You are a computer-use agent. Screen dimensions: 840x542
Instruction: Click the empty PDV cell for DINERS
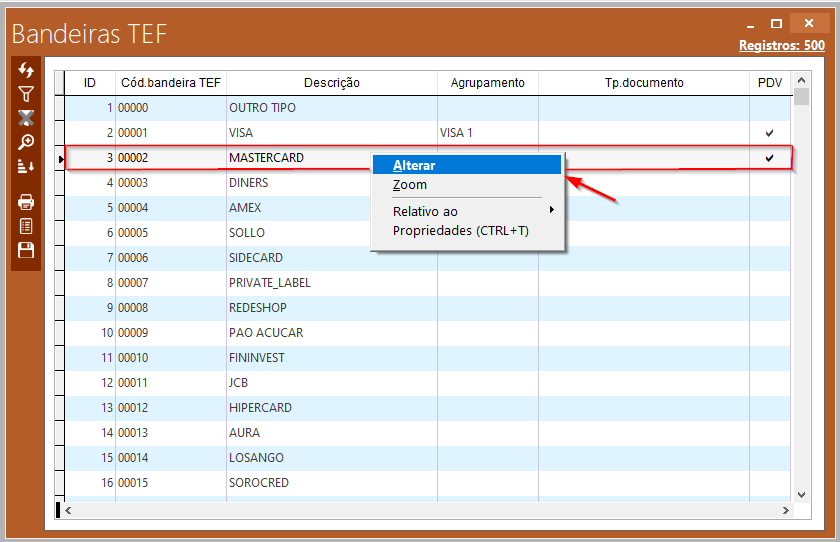coord(769,183)
